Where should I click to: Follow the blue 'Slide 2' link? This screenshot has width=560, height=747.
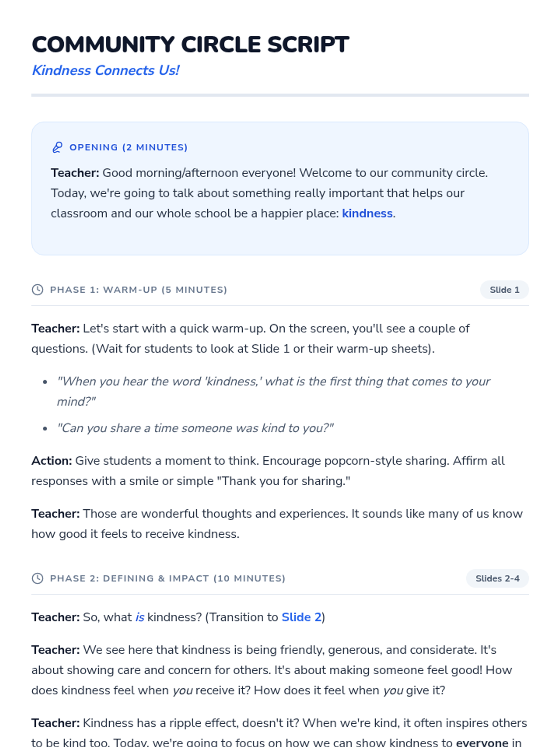pyautogui.click(x=301, y=617)
